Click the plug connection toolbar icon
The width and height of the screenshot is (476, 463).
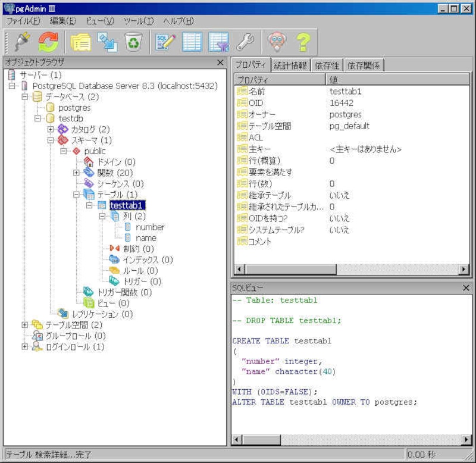coord(22,42)
